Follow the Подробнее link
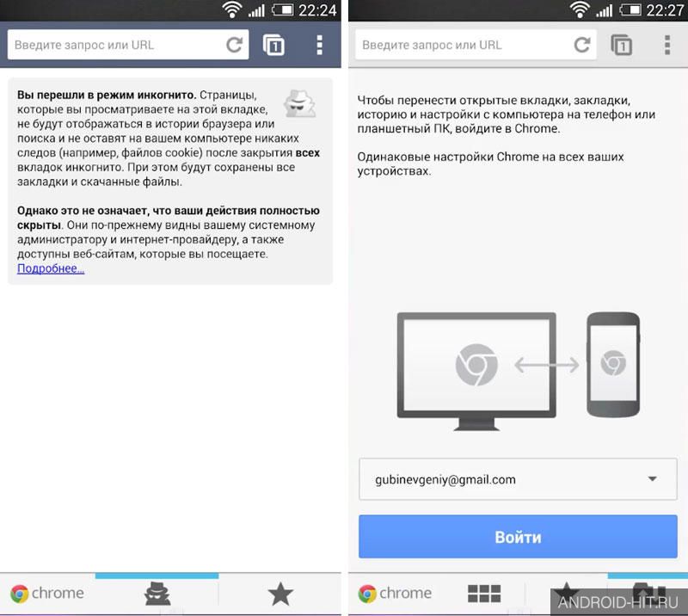 click(51, 268)
